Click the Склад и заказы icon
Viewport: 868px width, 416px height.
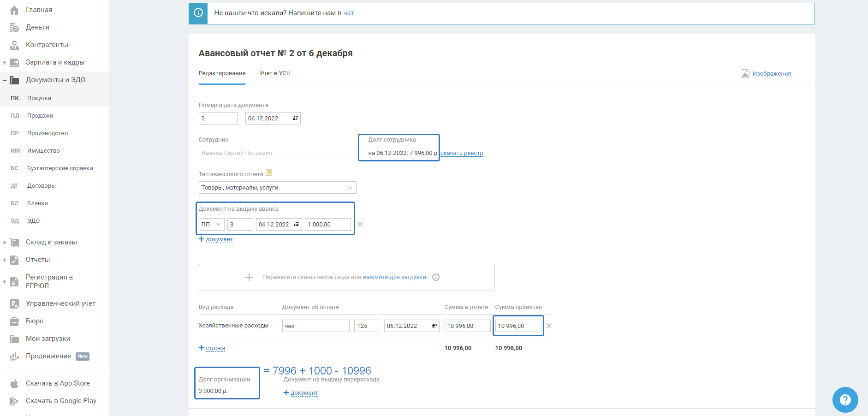[x=14, y=243]
